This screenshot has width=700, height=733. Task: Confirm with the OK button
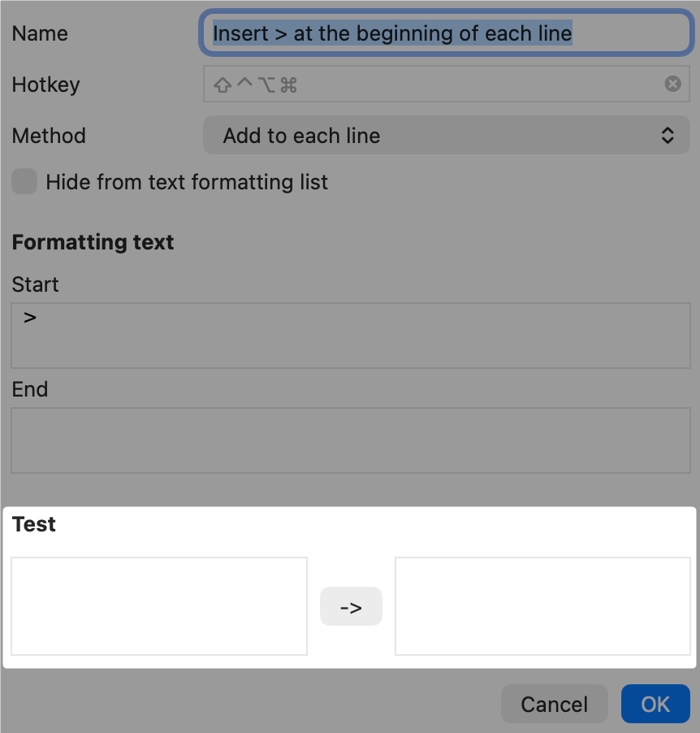pyautogui.click(x=655, y=704)
